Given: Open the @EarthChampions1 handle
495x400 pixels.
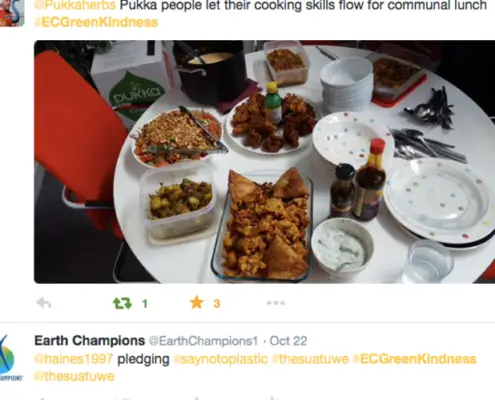Looking at the screenshot, I should [x=203, y=341].
